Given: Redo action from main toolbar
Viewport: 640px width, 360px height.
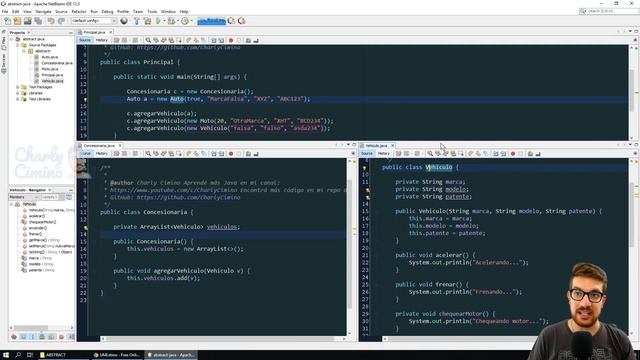Looking at the screenshot, I should (x=61, y=21).
